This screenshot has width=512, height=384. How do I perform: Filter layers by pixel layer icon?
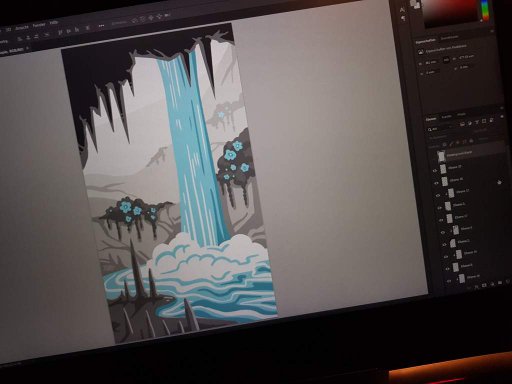pyautogui.click(x=462, y=124)
